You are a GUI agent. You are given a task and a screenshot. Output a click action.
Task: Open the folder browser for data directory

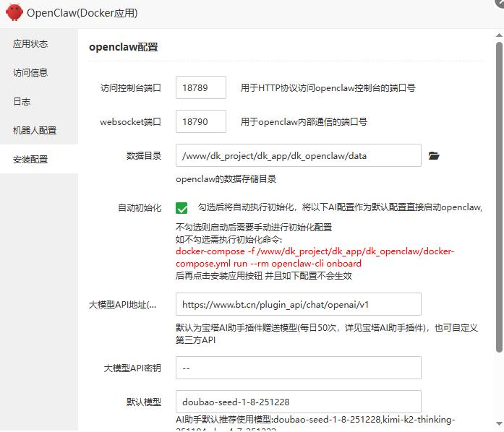coord(434,155)
